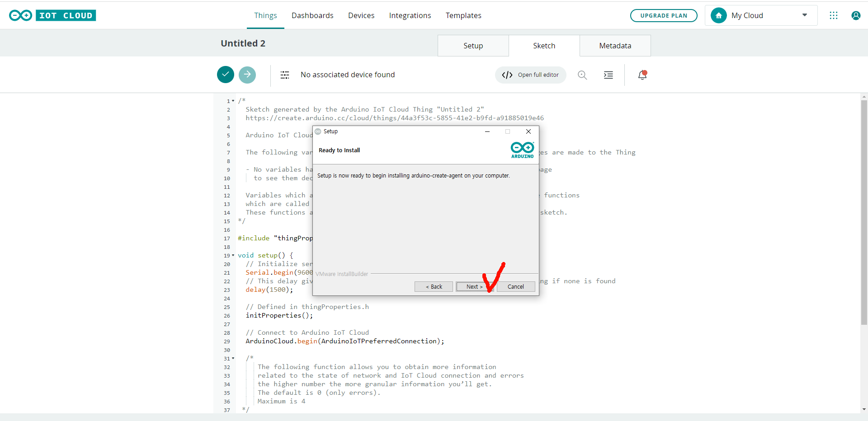Image resolution: width=868 pixels, height=421 pixels.
Task: Collapse the comment fold at line 1
Action: (233, 101)
